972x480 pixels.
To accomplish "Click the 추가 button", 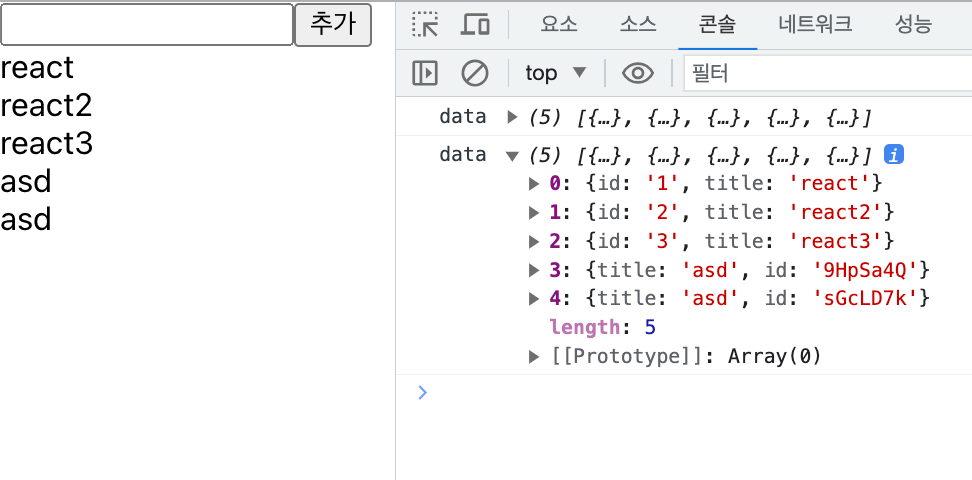I will pyautogui.click(x=333, y=25).
